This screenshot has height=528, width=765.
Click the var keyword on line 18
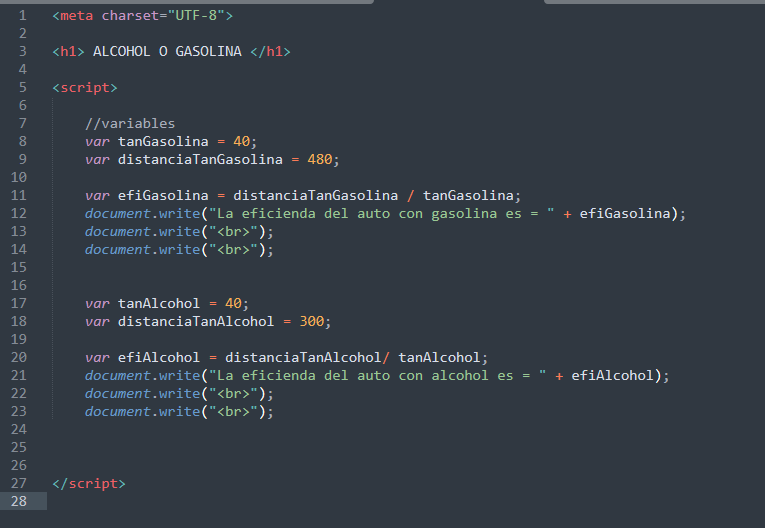[x=97, y=322]
